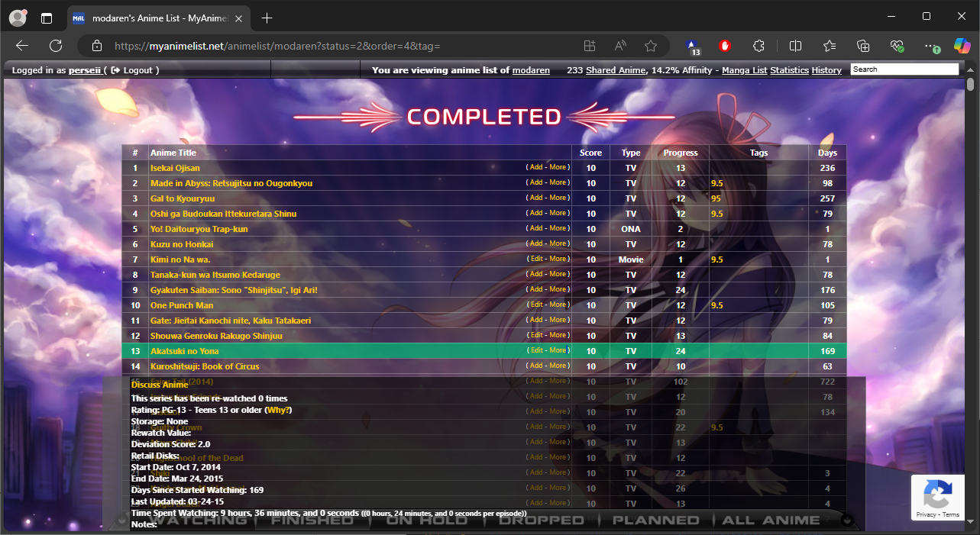This screenshot has height=535, width=980.
Task: Switch to the DROPPED list tab
Action: (x=541, y=520)
